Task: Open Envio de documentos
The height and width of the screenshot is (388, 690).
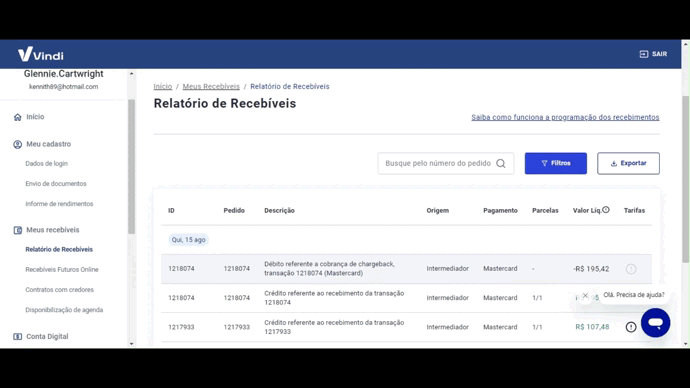Action: point(56,184)
